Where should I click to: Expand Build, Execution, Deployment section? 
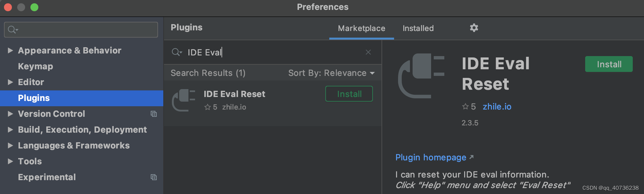[x=10, y=130]
